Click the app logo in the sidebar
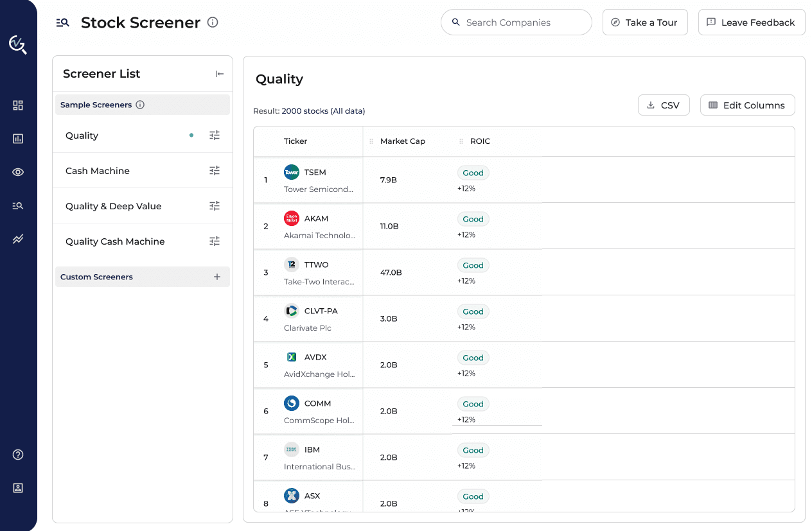Screen dimensions: 812x531 pyautogui.click(x=18, y=45)
